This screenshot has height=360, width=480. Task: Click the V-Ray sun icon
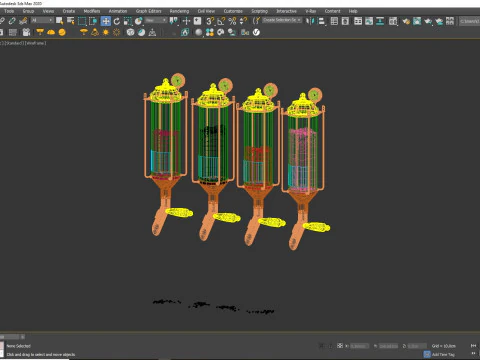[x=106, y=32]
